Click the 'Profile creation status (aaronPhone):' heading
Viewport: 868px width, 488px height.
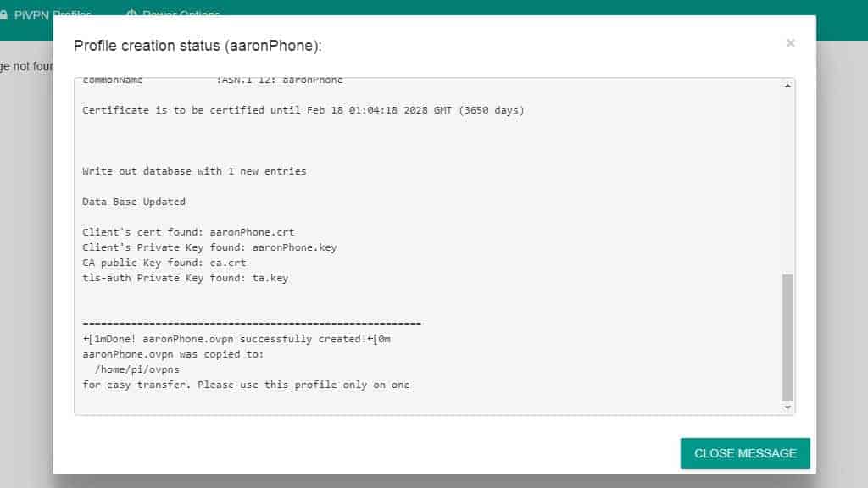pyautogui.click(x=198, y=46)
